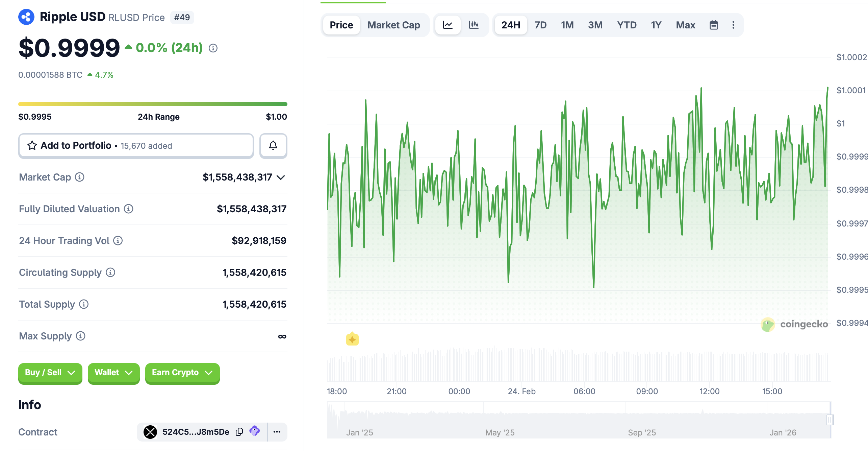Open the calendar date range picker
The image size is (868, 451).
pos(714,25)
